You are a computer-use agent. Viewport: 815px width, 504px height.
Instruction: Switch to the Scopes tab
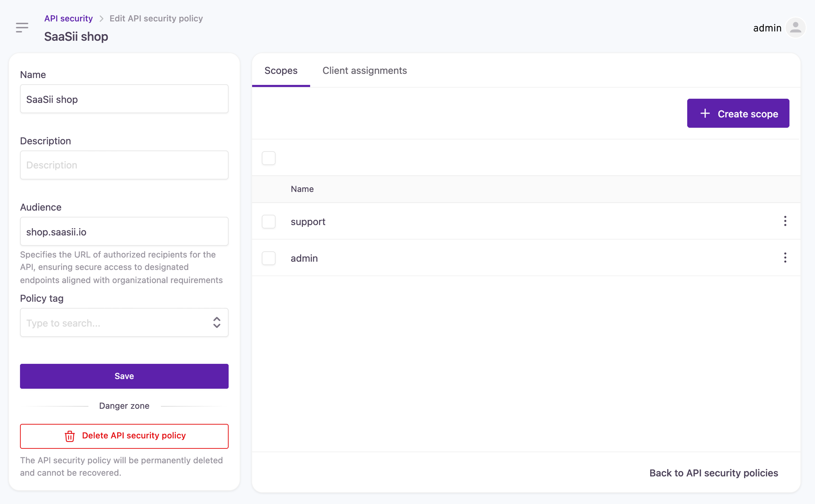tap(281, 71)
